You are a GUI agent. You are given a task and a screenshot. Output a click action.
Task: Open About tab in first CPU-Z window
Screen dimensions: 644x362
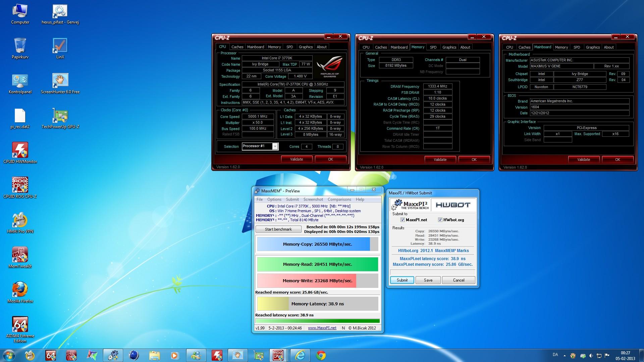pyautogui.click(x=322, y=47)
